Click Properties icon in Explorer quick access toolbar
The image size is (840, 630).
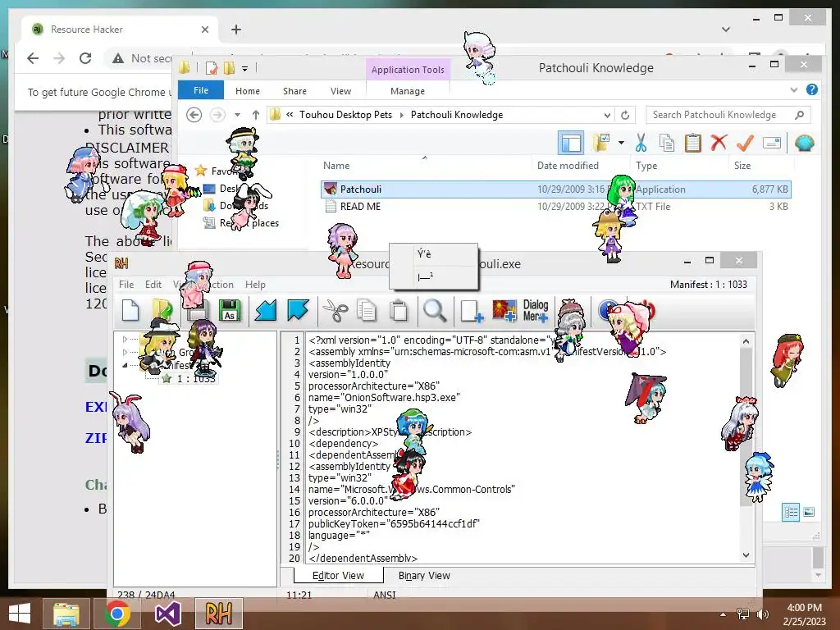[x=212, y=68]
